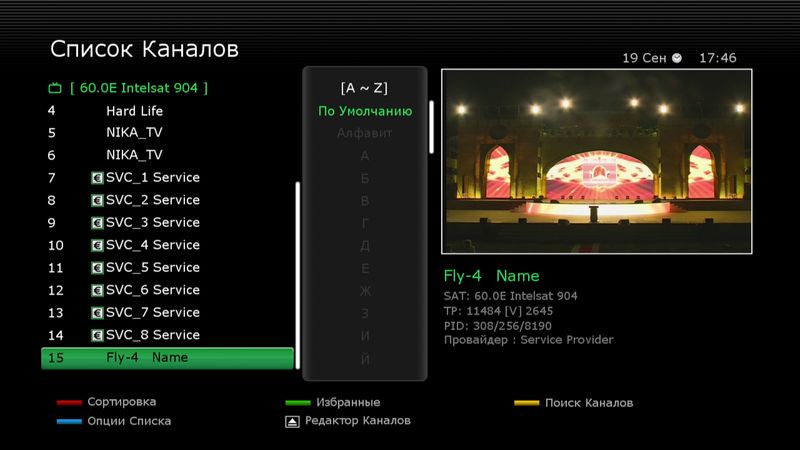This screenshot has width=800, height=450.
Task: Choose the Алфавит sort option
Action: 365,133
